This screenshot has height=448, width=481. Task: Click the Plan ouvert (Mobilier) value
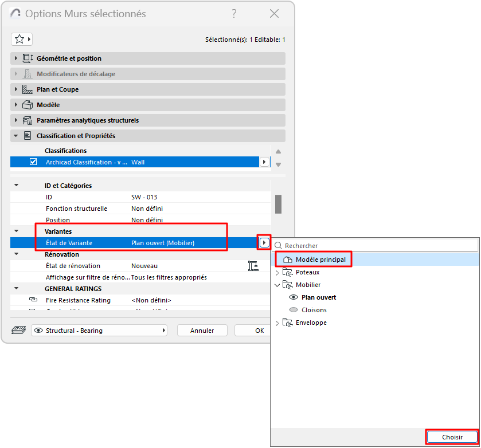coord(163,243)
